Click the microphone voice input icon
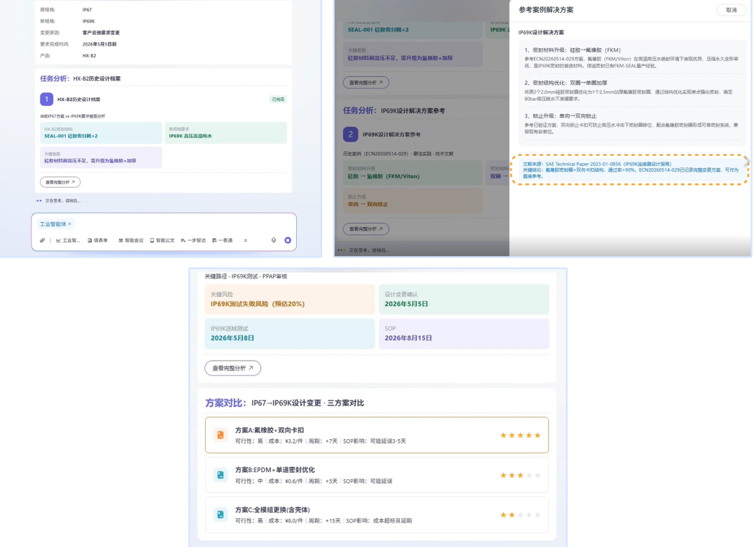The image size is (756, 547). (274, 240)
